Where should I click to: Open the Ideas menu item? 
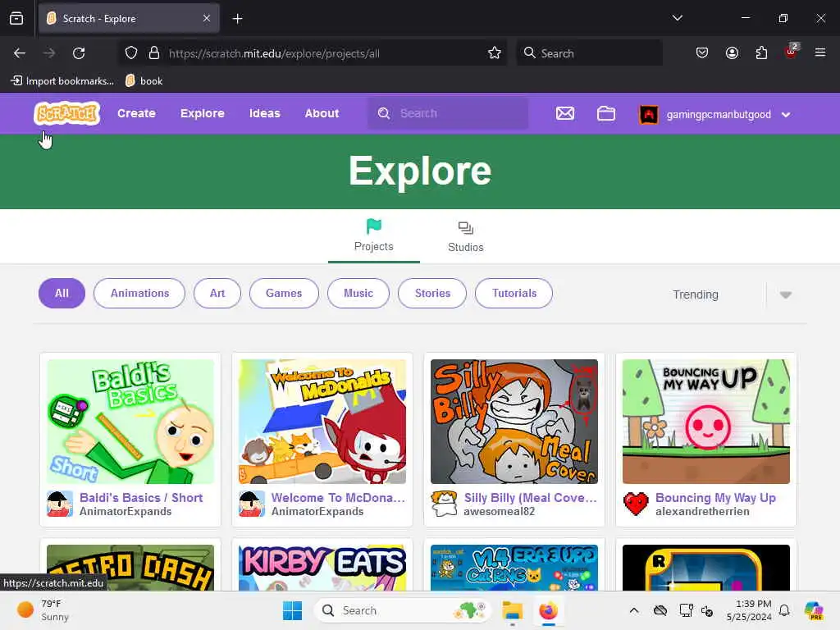click(x=265, y=113)
